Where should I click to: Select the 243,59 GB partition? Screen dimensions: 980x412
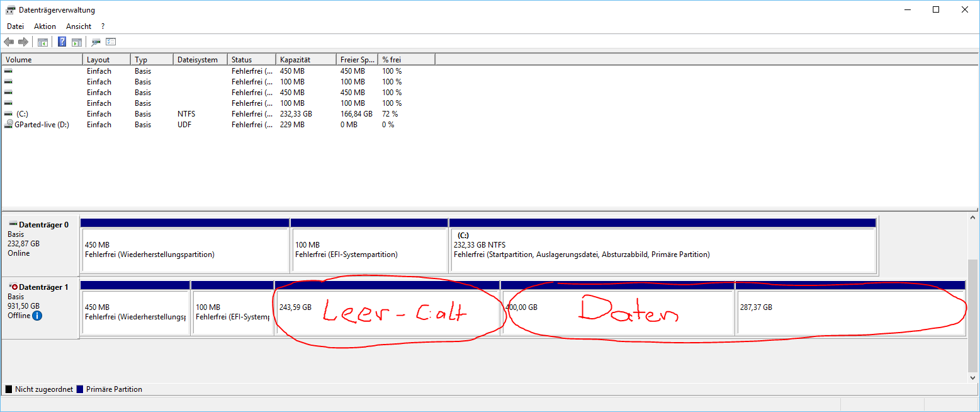387,308
